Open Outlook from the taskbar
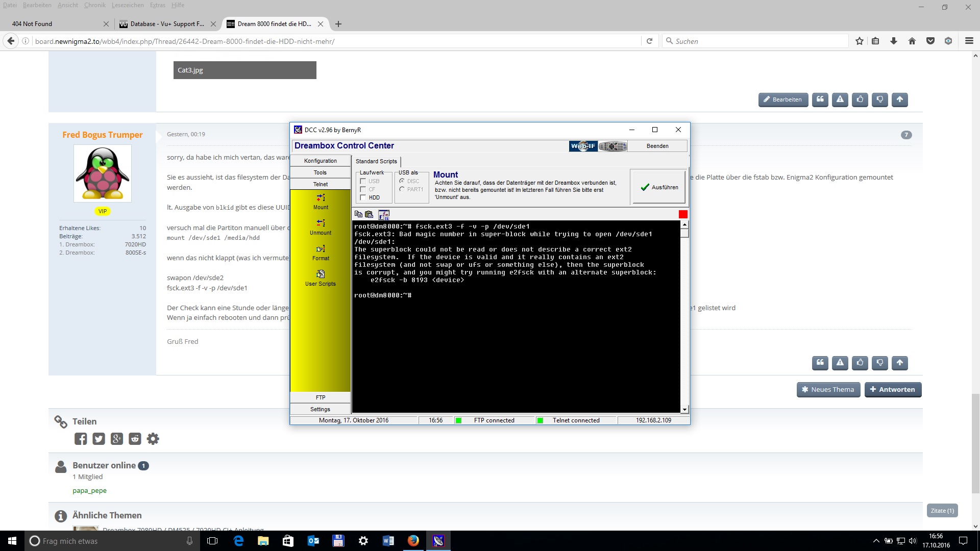 [313, 541]
